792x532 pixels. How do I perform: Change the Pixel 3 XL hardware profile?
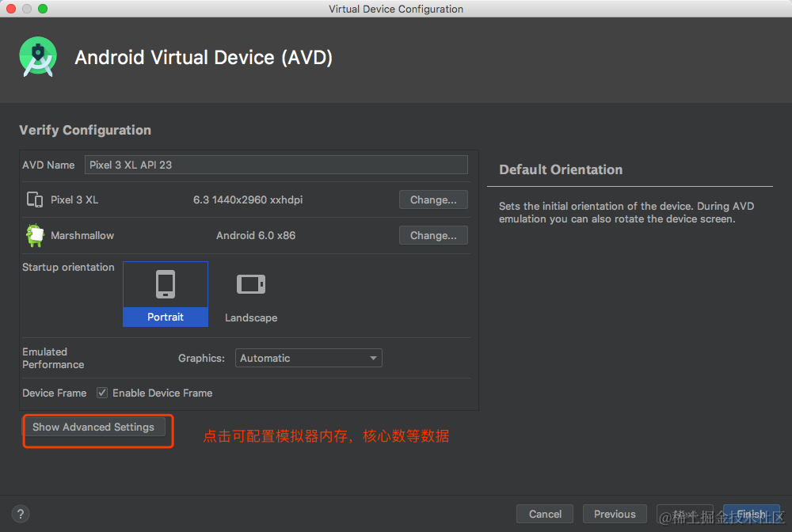pos(433,199)
